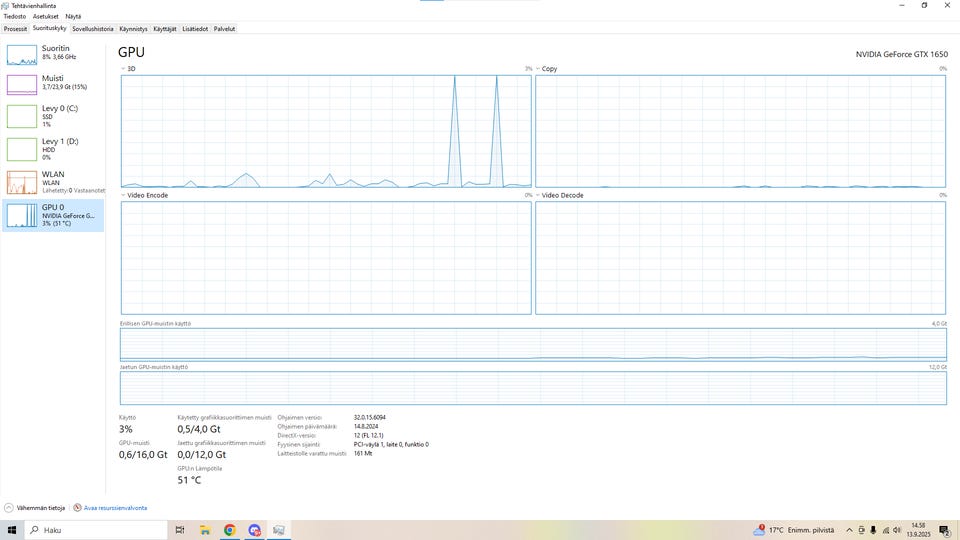Open the Asetukset menu

pyautogui.click(x=46, y=17)
